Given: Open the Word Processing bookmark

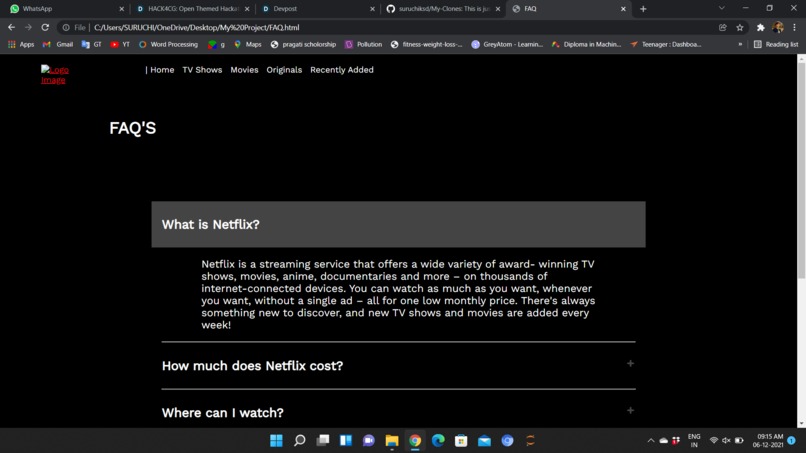Looking at the screenshot, I should tap(168, 44).
